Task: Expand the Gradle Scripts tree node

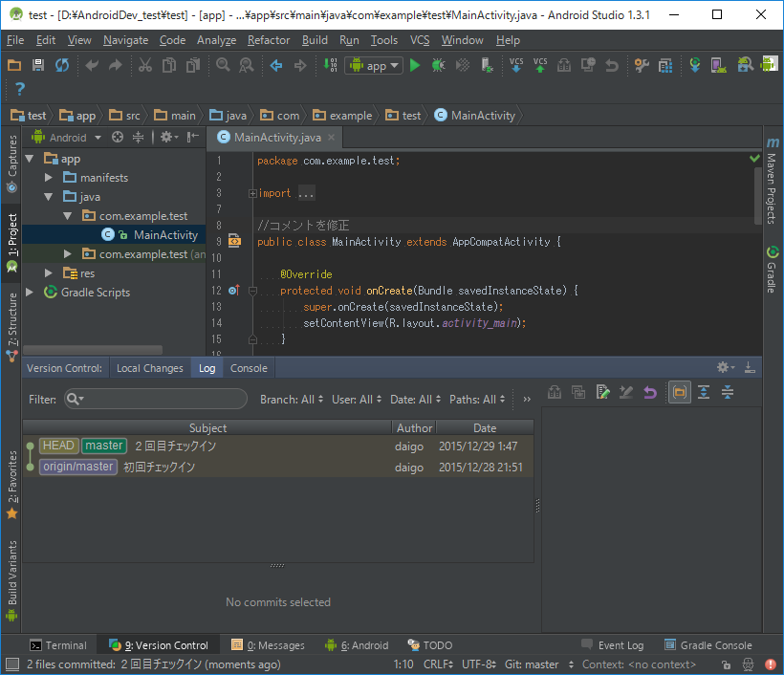Action: 30,292
